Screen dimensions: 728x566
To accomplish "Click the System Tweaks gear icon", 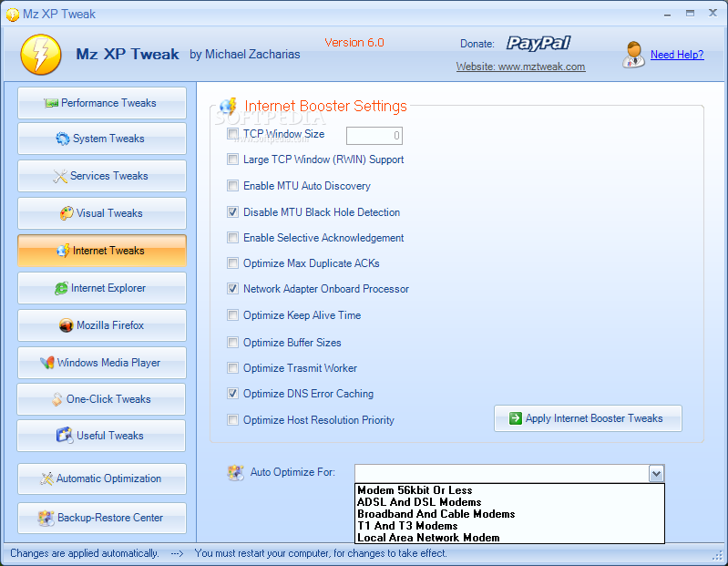I will [63, 139].
